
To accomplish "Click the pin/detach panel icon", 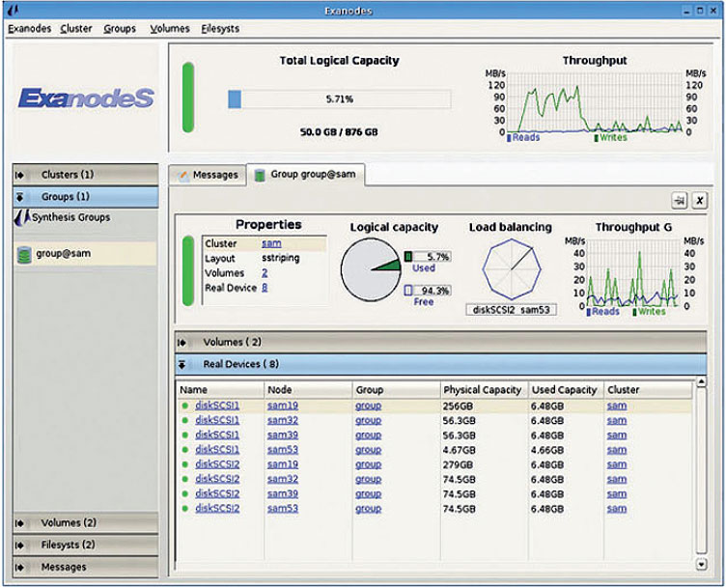I will coord(679,200).
